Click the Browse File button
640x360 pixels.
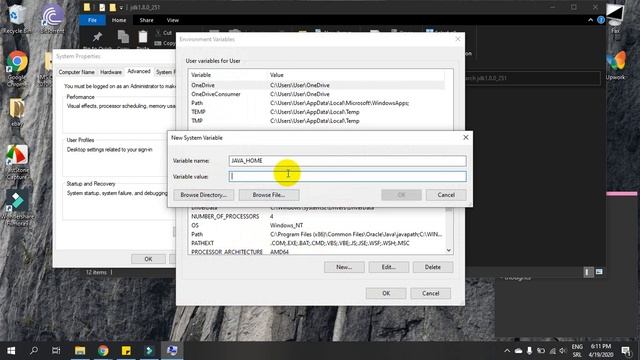pos(269,195)
